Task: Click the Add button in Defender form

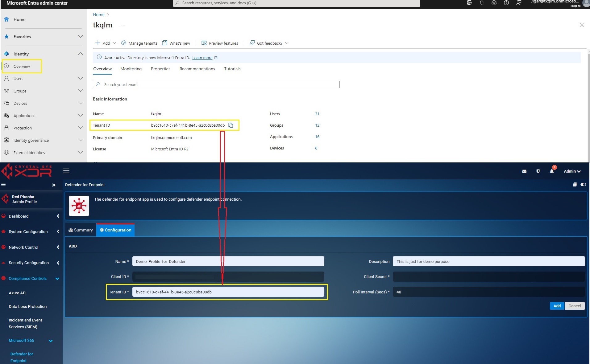Action: (x=557, y=306)
